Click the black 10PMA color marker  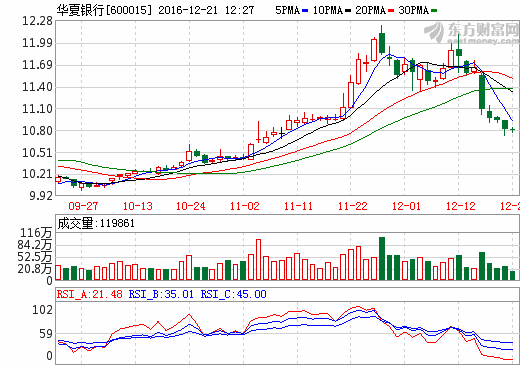[348, 11]
